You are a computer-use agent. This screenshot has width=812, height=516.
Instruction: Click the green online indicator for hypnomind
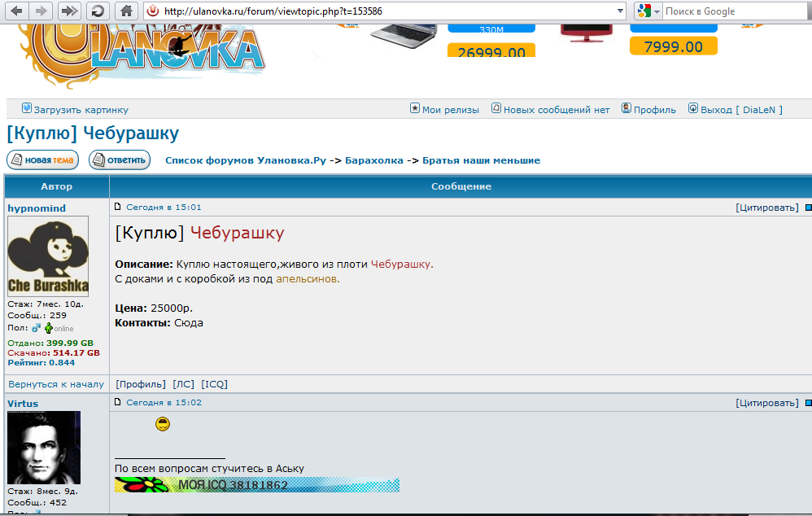coord(47,328)
